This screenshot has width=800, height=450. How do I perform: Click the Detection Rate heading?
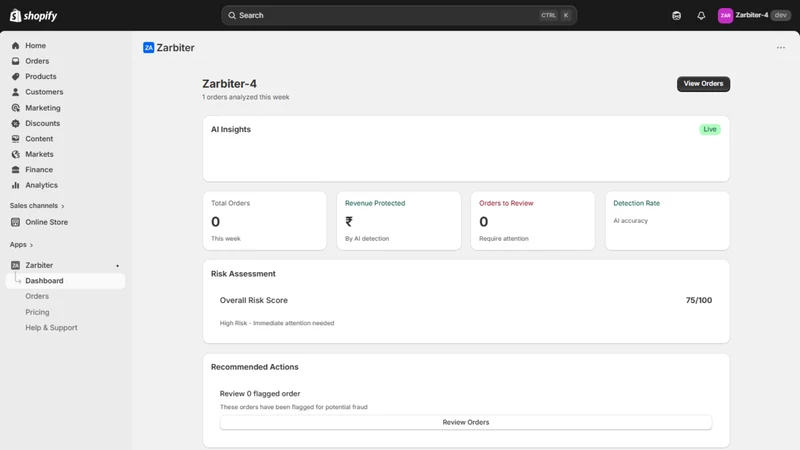(x=636, y=203)
